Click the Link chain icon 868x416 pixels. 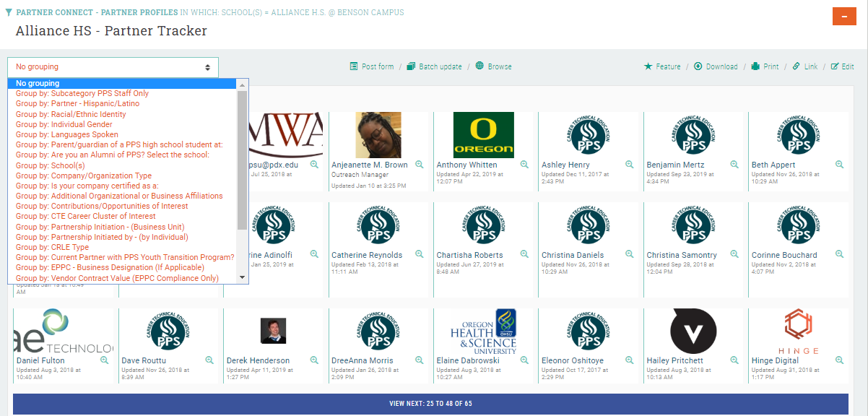pyautogui.click(x=796, y=66)
